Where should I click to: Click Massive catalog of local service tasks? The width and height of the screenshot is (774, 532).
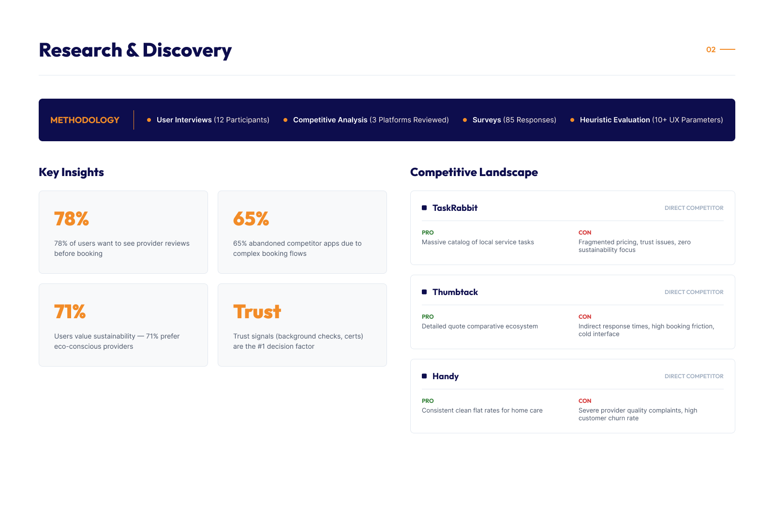tap(478, 242)
